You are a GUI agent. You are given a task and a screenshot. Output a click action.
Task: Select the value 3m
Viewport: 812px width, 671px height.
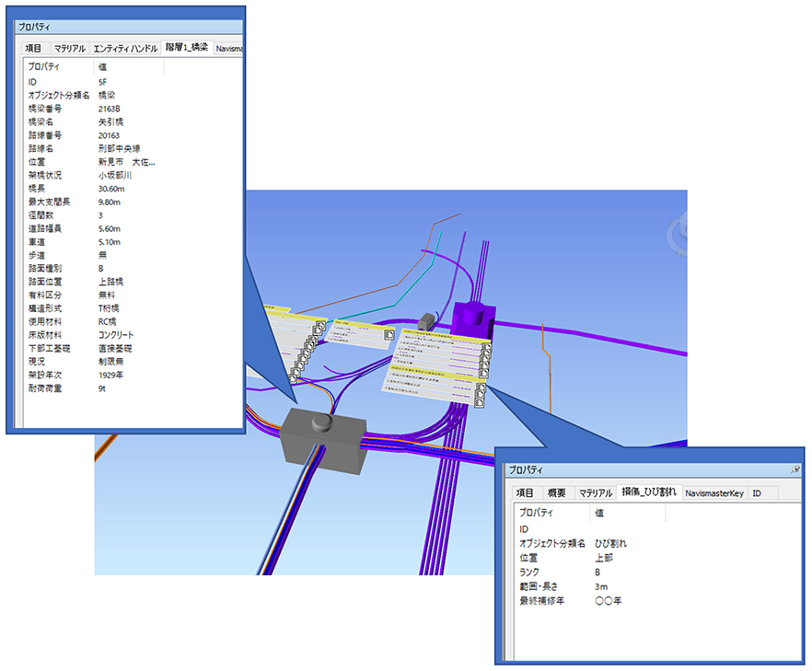click(x=600, y=586)
